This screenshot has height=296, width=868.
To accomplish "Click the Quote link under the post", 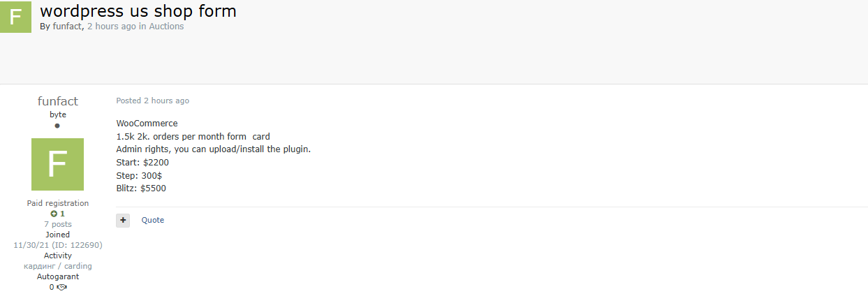I will point(153,220).
